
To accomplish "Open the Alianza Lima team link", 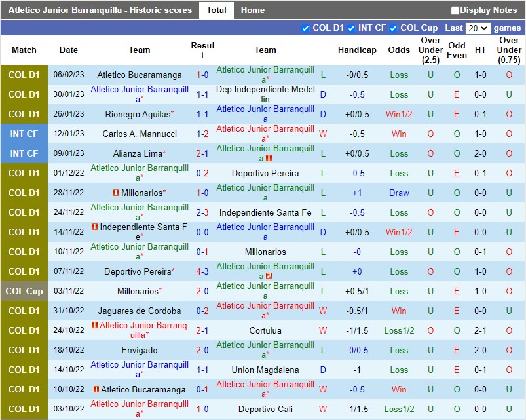I will click(x=139, y=153).
